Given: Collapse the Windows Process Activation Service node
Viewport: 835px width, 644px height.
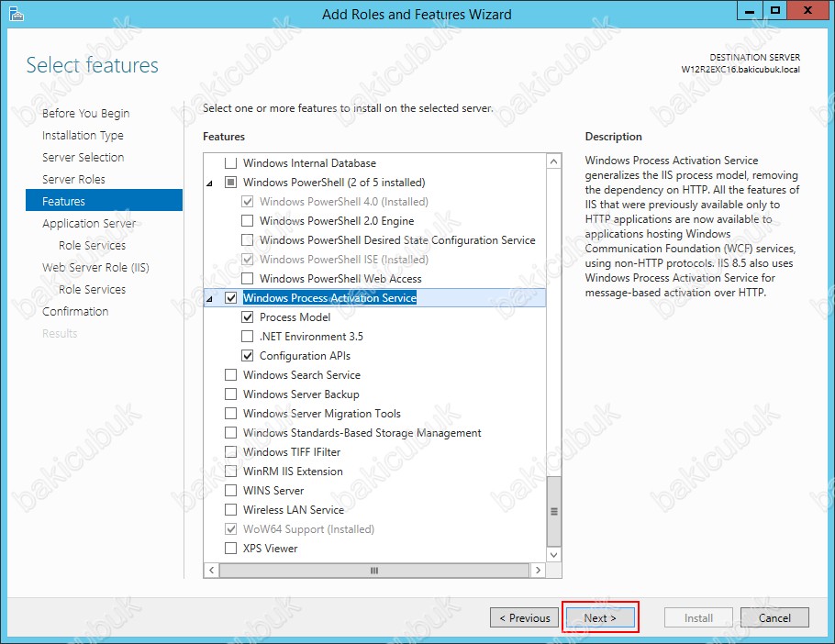Looking at the screenshot, I should coord(210,298).
